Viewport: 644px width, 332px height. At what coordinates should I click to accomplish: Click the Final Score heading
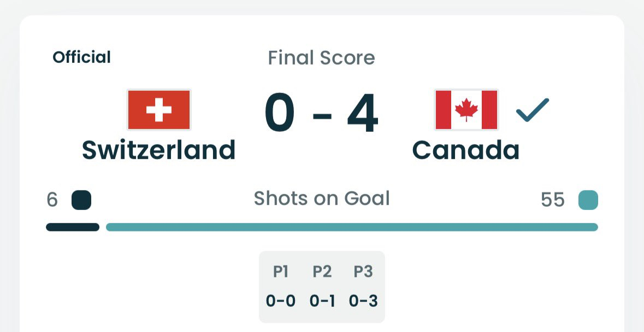[321, 58]
